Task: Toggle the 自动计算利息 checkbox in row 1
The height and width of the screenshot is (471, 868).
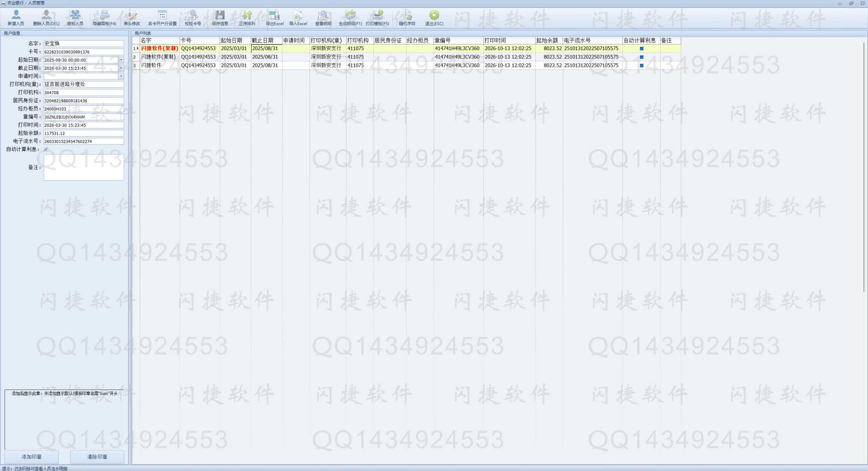Action: pos(641,49)
